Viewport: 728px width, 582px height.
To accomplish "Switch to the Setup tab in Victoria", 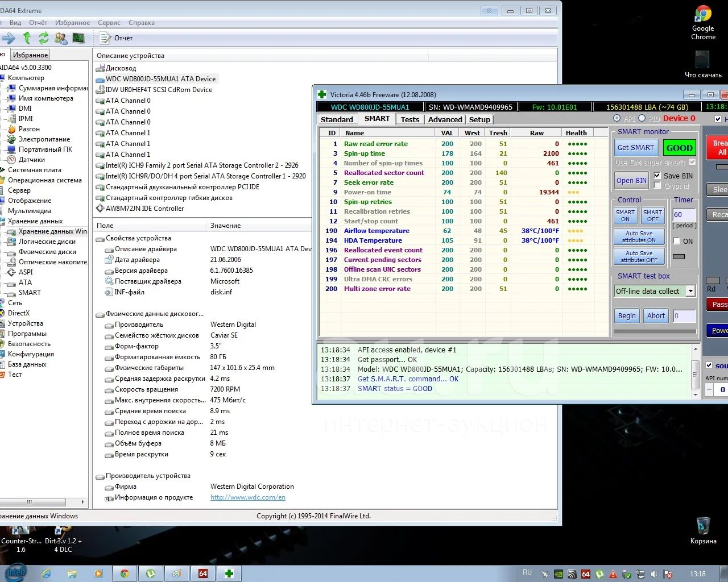I will [479, 119].
